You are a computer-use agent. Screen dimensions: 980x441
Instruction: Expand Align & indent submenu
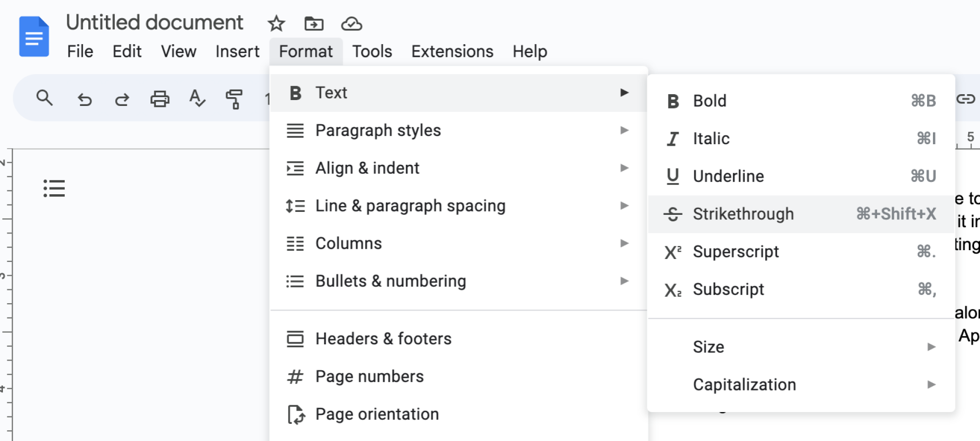pos(459,168)
